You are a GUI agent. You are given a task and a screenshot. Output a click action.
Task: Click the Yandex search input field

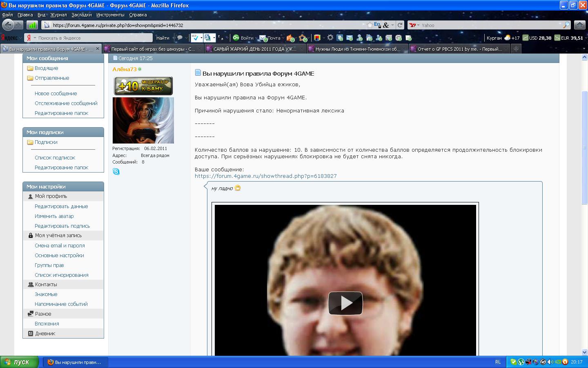pyautogui.click(x=94, y=38)
